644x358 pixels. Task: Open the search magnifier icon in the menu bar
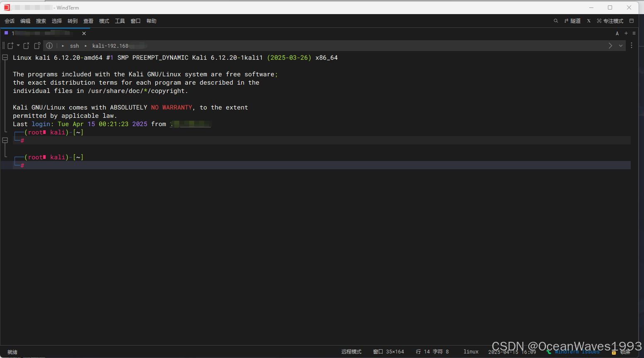[x=556, y=21]
